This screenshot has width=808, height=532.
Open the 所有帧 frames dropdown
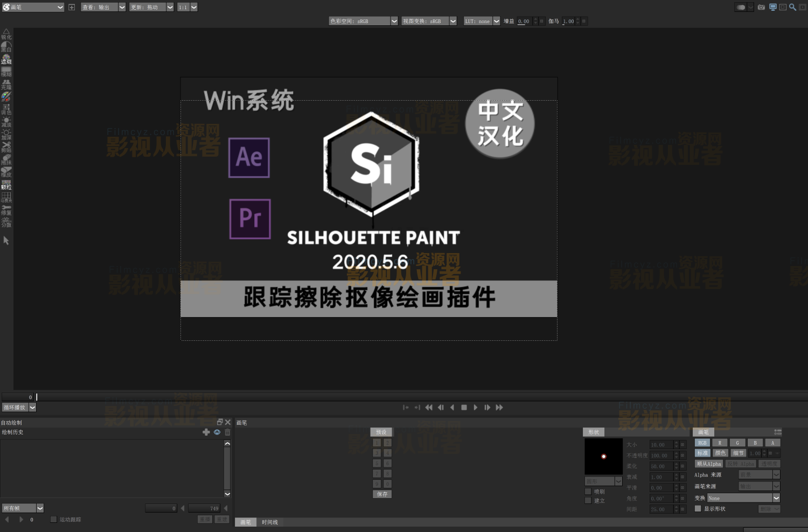pos(23,508)
